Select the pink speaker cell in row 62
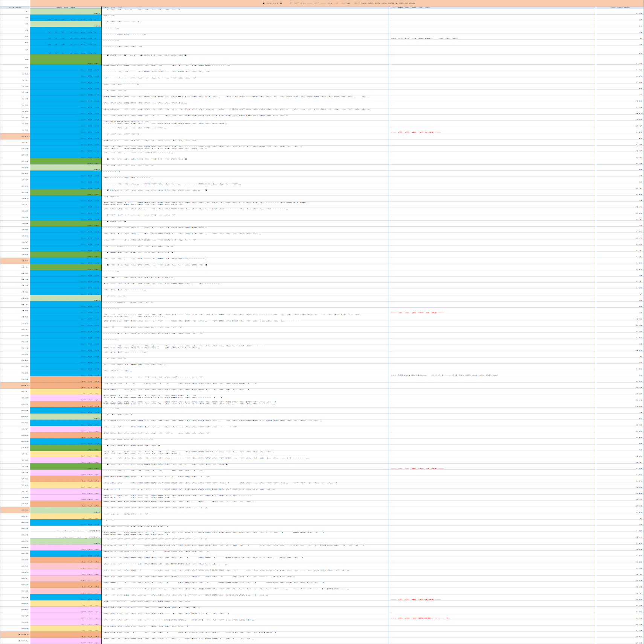The height and width of the screenshot is (644, 644). (x=66, y=398)
